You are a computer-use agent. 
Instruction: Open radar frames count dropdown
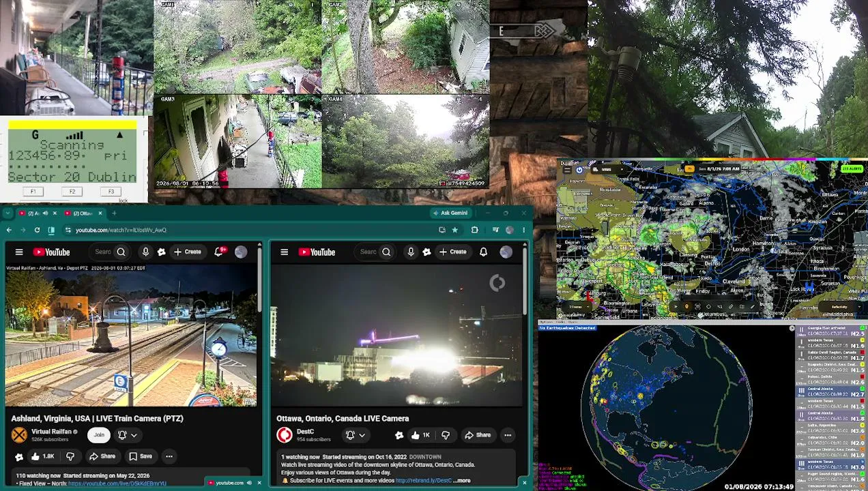(x=576, y=307)
